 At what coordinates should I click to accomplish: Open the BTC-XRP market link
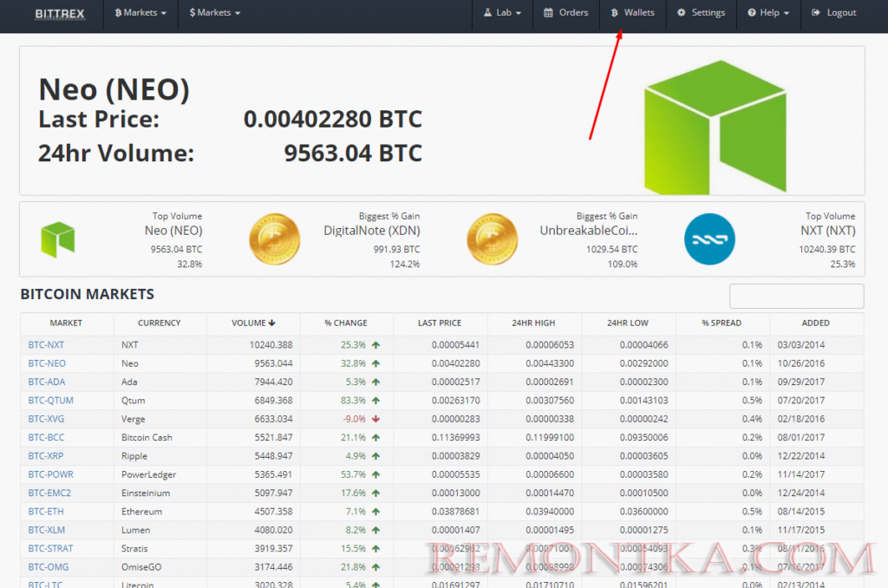point(46,456)
